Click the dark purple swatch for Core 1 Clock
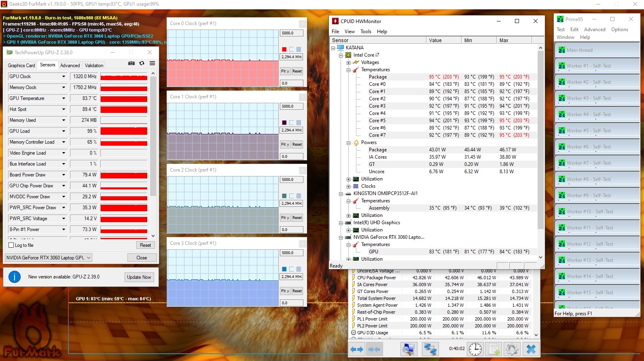The height and width of the screenshot is (361, 644). coord(284,123)
